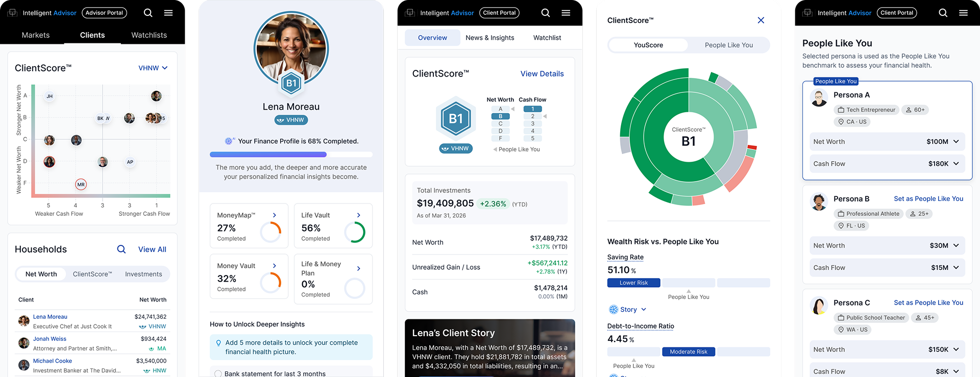Click Persona B's avatar icon
Image resolution: width=980 pixels, height=377 pixels.
click(x=819, y=202)
